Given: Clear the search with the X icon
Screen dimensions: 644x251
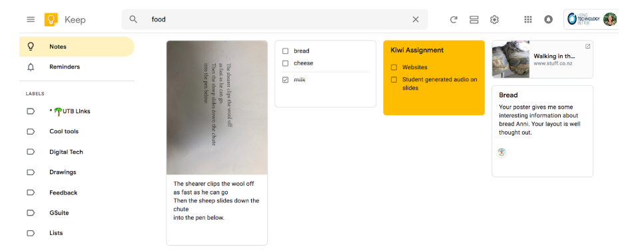Looking at the screenshot, I should pyautogui.click(x=416, y=19).
